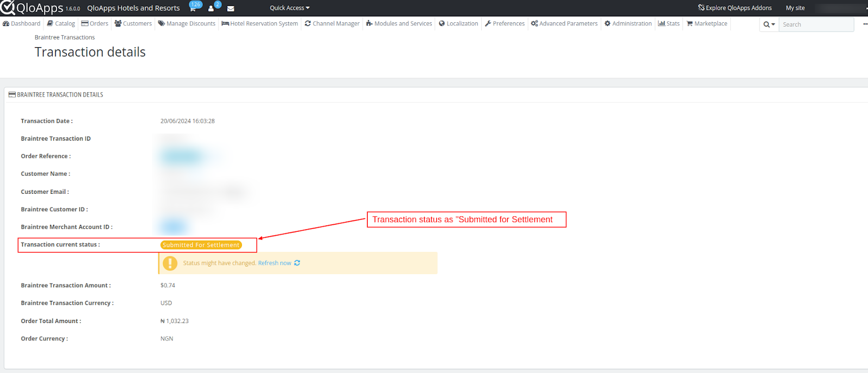868x373 pixels.
Task: Click the Marketplace cart icon
Action: (690, 24)
